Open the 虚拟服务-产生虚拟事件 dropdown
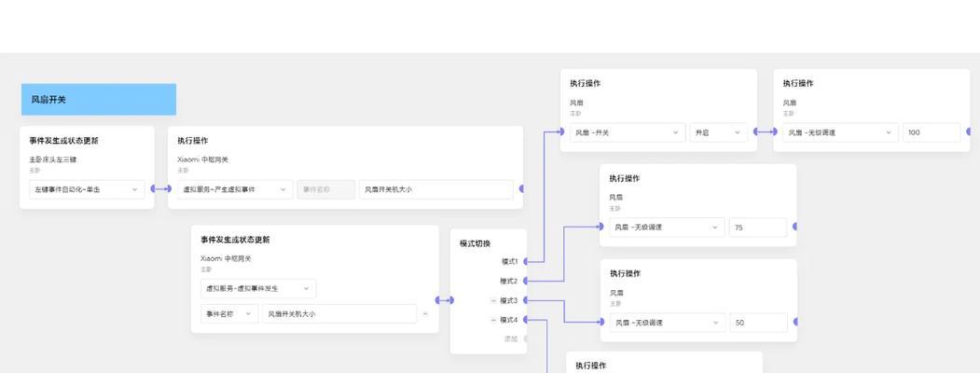 tap(235, 189)
